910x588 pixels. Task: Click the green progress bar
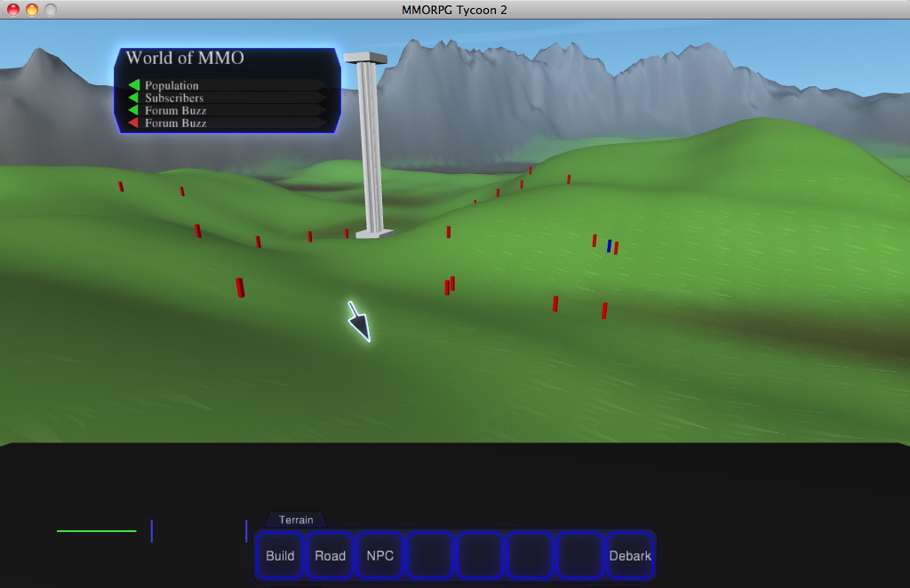click(96, 530)
